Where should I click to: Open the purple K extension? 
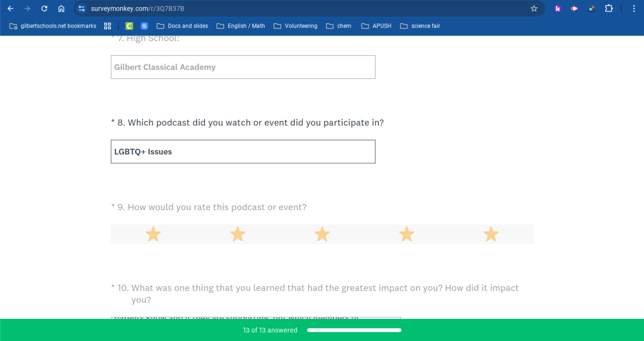[557, 9]
